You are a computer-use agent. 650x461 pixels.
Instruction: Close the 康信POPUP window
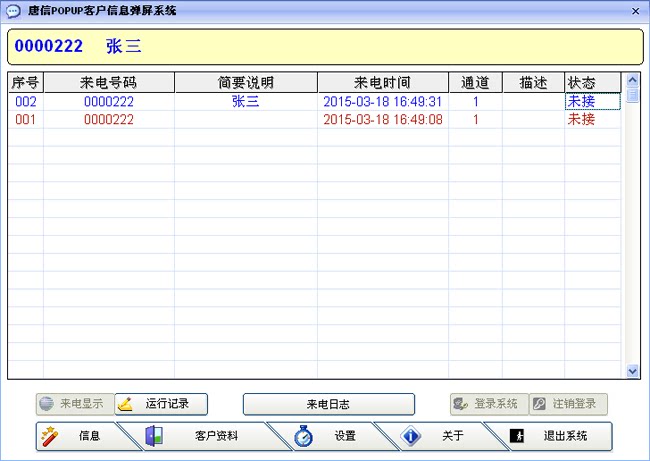[635, 11]
